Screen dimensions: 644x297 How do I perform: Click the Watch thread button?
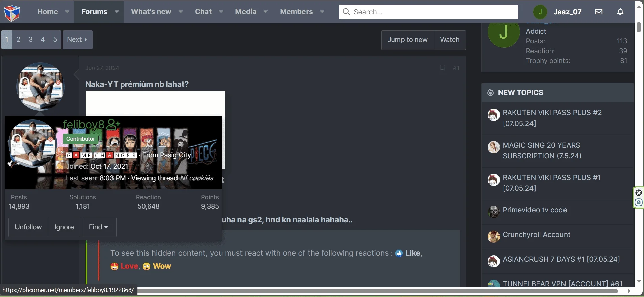(x=450, y=40)
